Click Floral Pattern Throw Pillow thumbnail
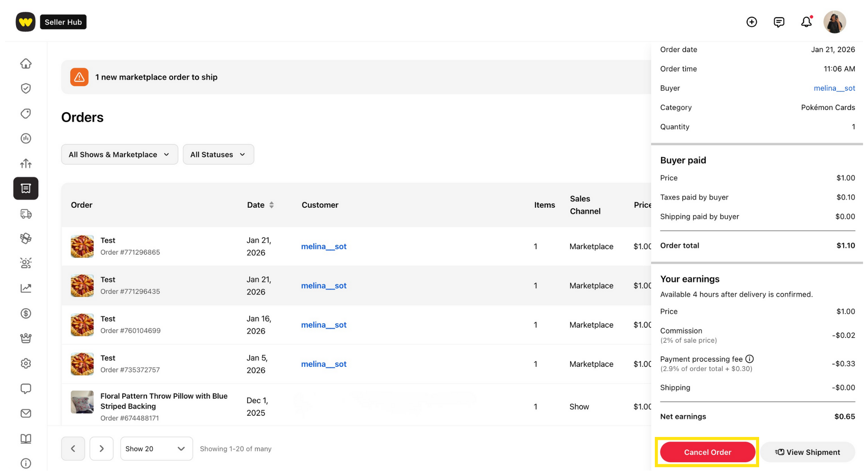 click(x=82, y=402)
